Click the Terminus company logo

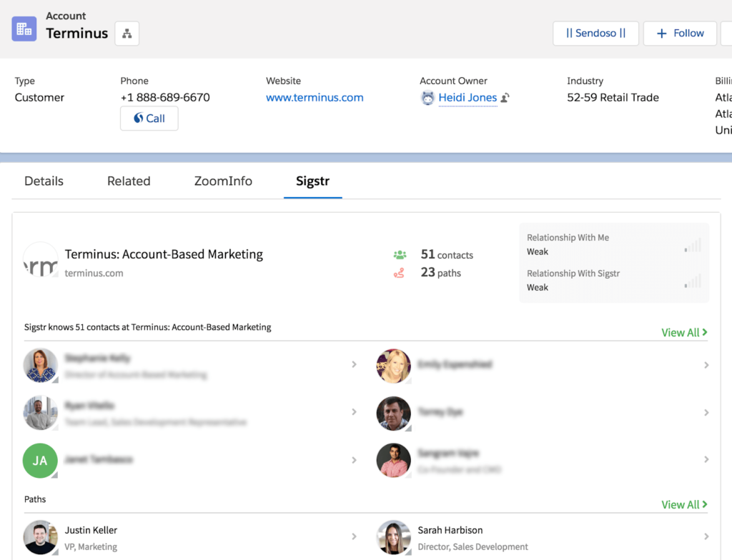pos(41,259)
